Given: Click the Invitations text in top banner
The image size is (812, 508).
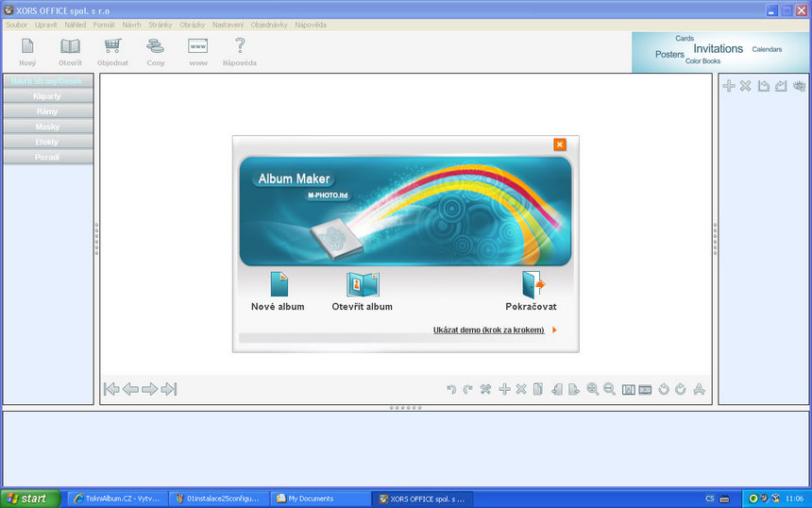Looking at the screenshot, I should (718, 49).
